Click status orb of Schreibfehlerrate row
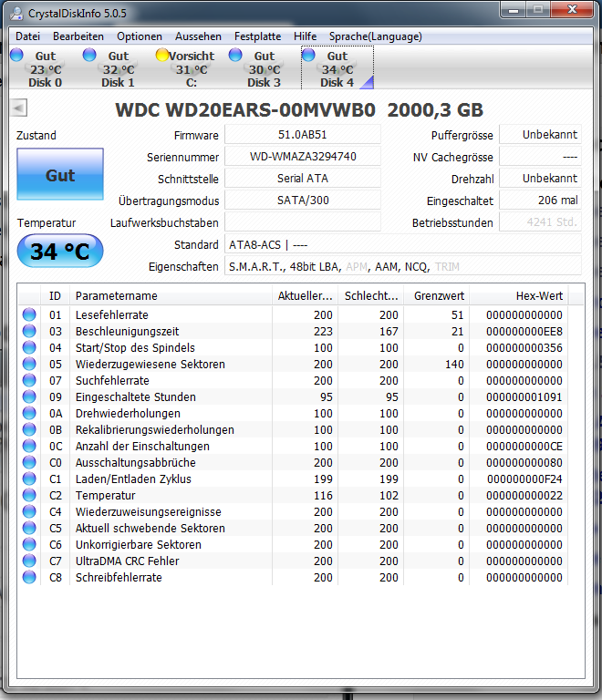The image size is (602, 700). click(x=29, y=577)
